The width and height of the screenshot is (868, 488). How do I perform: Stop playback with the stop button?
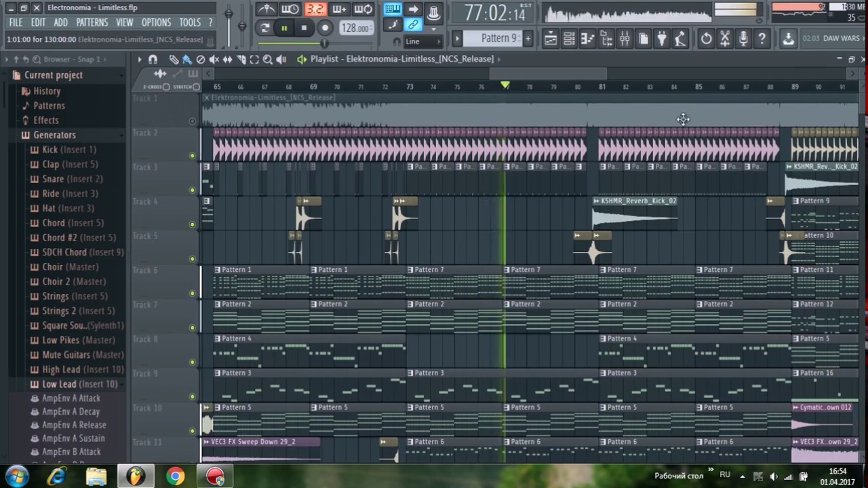coord(304,28)
